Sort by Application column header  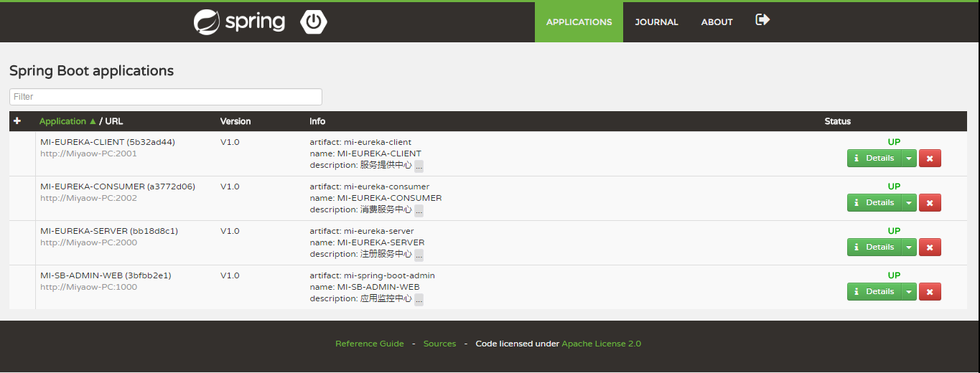(67, 121)
